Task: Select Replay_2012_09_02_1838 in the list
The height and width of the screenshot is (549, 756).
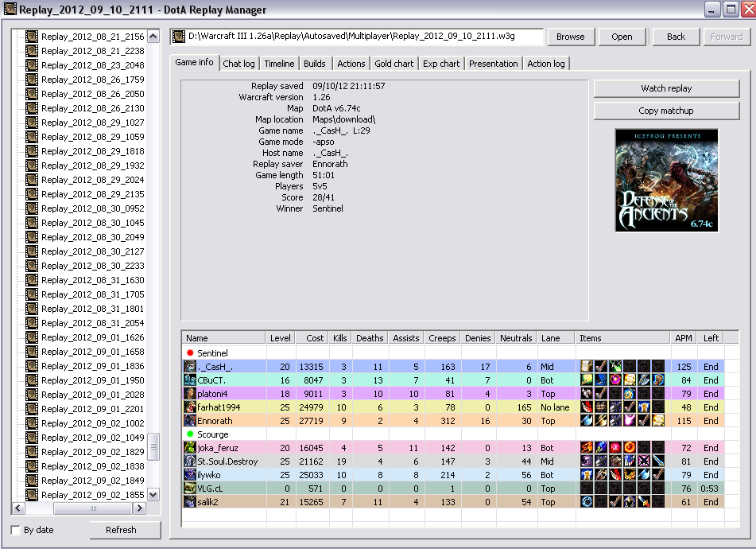Action: [x=92, y=466]
